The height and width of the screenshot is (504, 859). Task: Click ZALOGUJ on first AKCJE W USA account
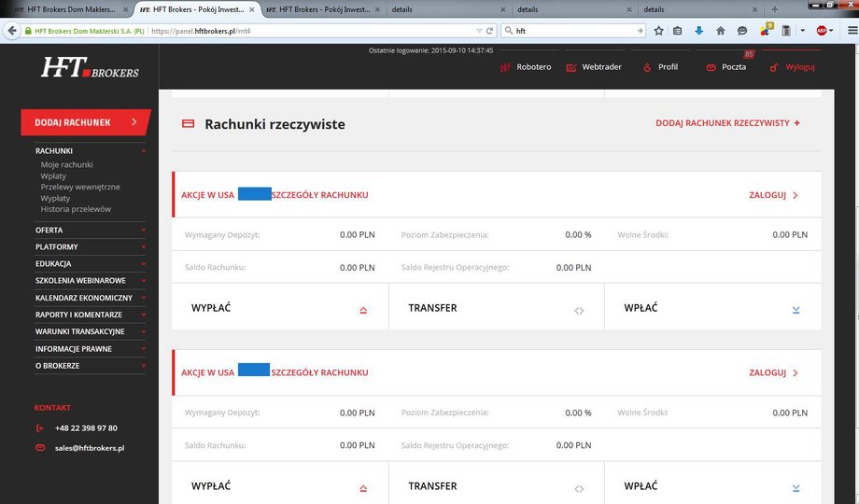click(773, 195)
